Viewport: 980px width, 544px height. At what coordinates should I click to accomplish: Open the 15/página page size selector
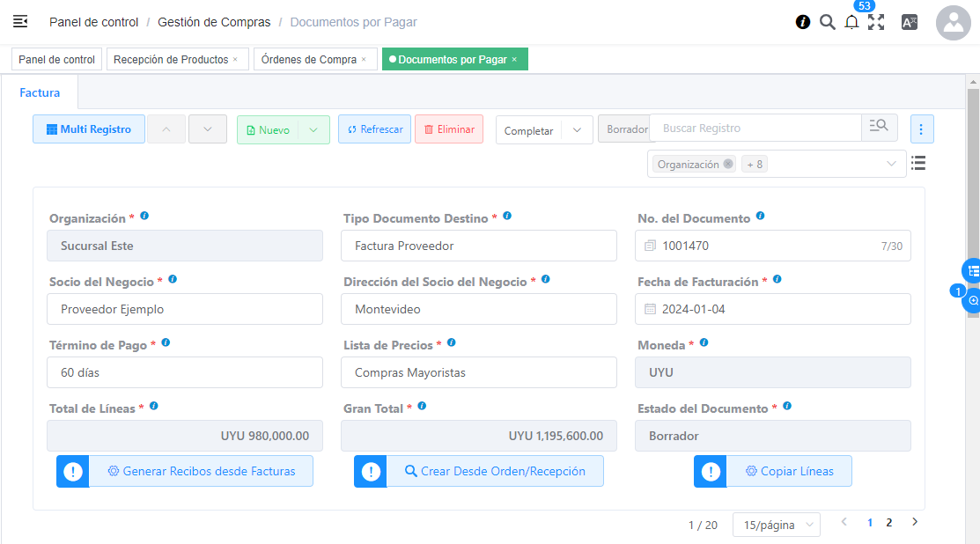click(776, 525)
